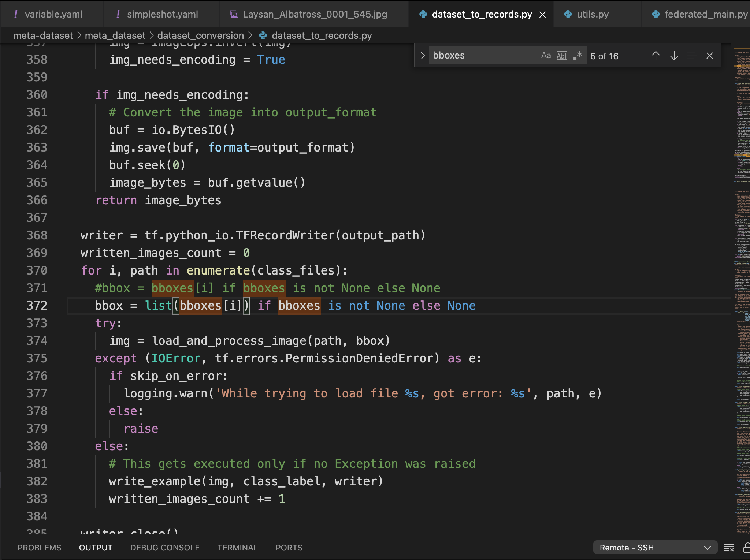The width and height of the screenshot is (750, 560).
Task: Enable regex search in the find widget
Action: pyautogui.click(x=578, y=55)
